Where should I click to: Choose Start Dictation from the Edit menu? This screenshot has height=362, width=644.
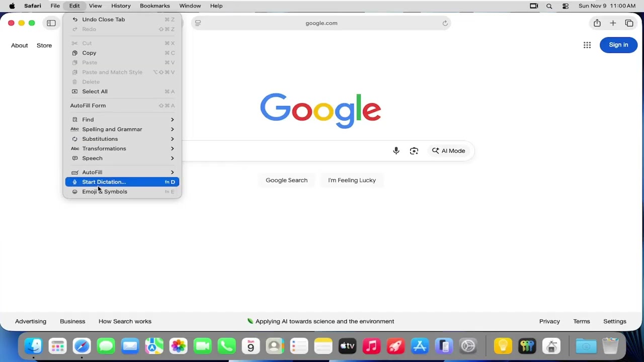click(122, 182)
